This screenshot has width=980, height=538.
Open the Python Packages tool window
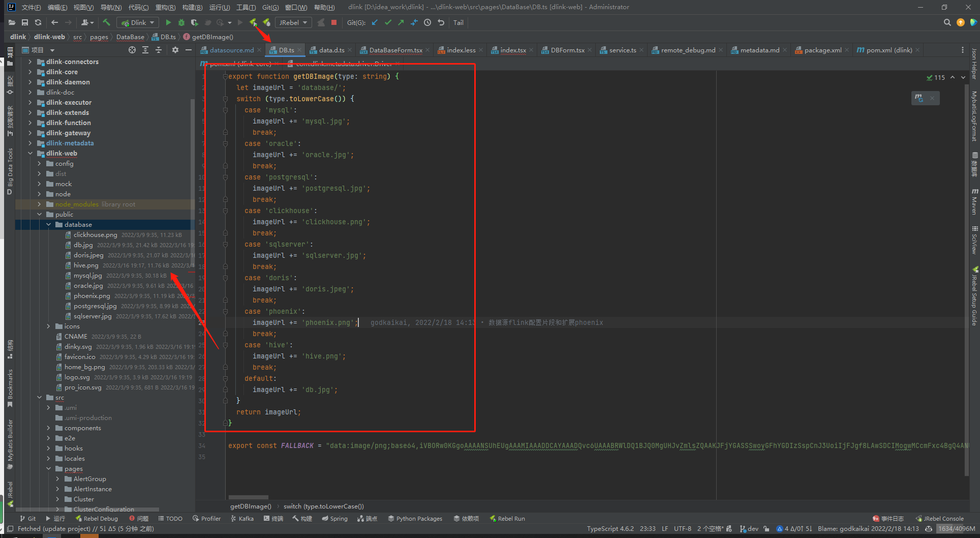[x=415, y=519]
